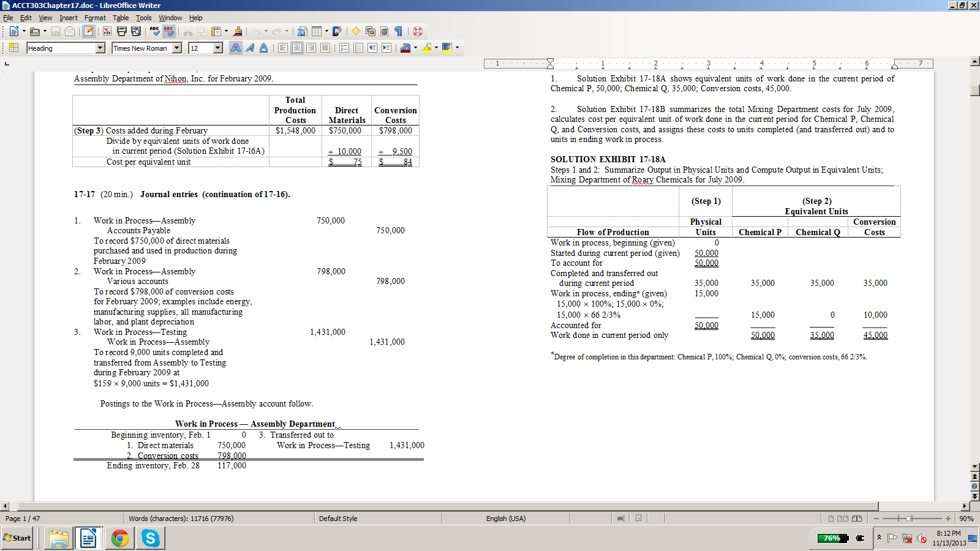Click the Windows Start button
980x551 pixels.
click(17, 538)
